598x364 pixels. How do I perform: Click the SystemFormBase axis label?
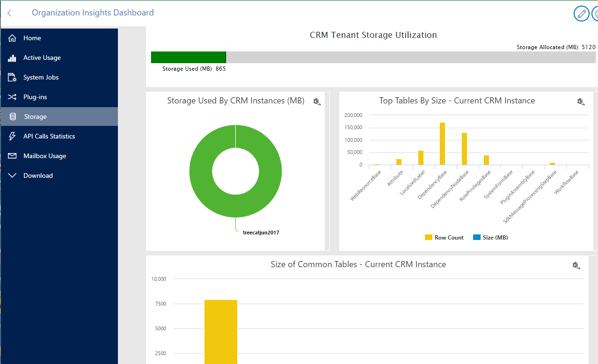[x=498, y=185]
